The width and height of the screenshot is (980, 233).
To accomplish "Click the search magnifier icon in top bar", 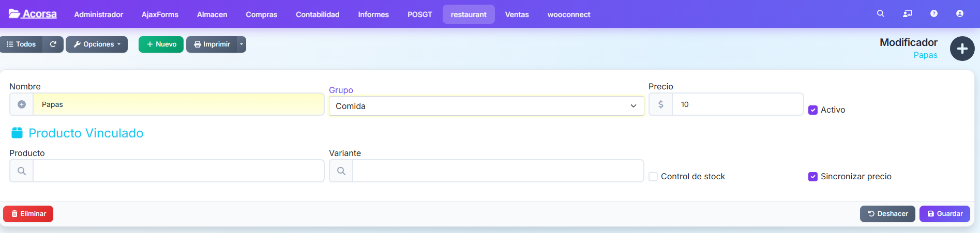I will 880,14.
